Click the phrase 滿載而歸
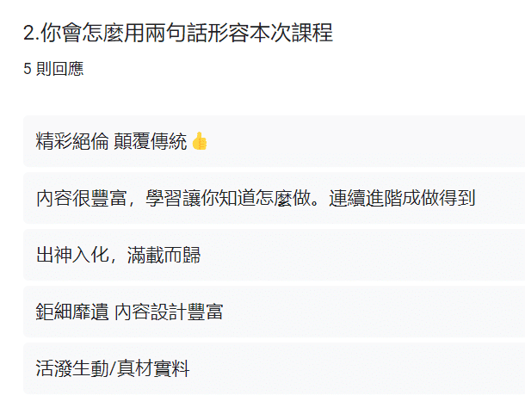 coord(164,255)
